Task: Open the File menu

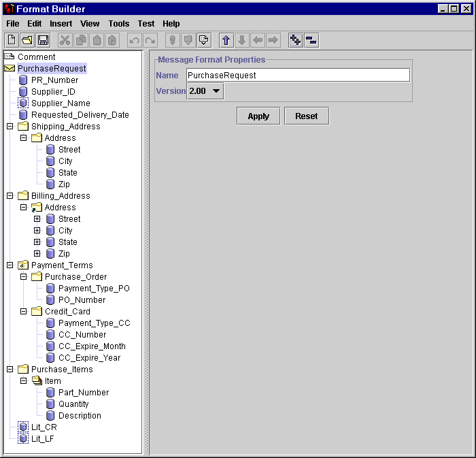Action: (x=13, y=24)
